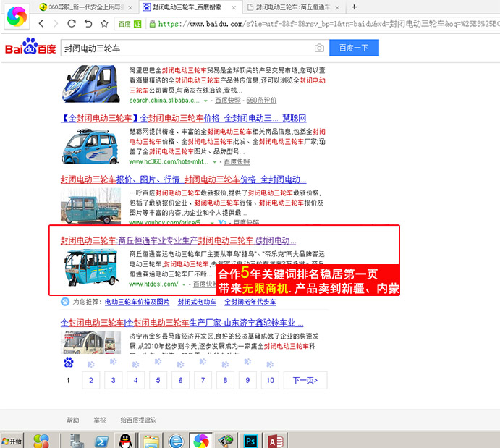500x448 pixels.
Task: Switch to 封闭电动三轮车:商丘恒通 tab
Action: point(293,7)
